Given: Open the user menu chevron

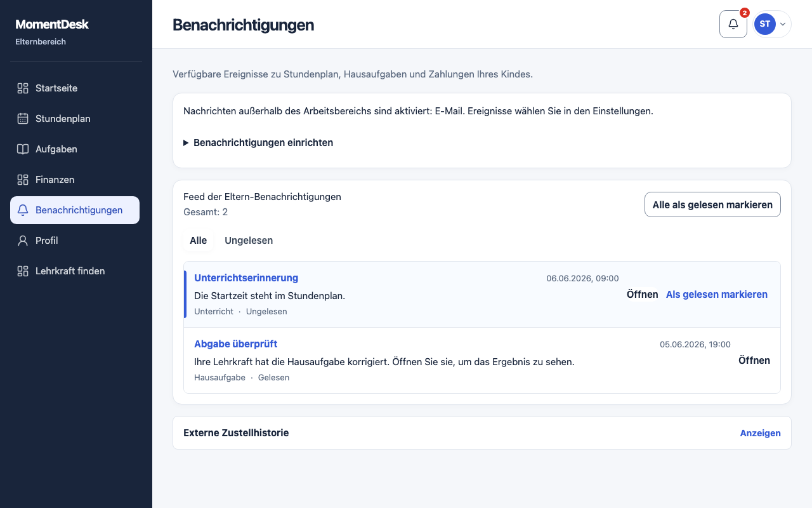Looking at the screenshot, I should tap(783, 24).
